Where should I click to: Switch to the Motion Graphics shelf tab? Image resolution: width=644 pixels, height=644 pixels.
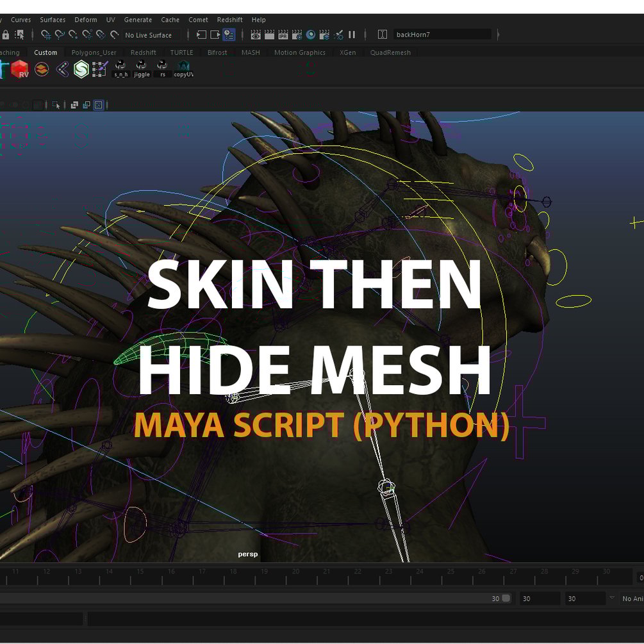(x=300, y=53)
